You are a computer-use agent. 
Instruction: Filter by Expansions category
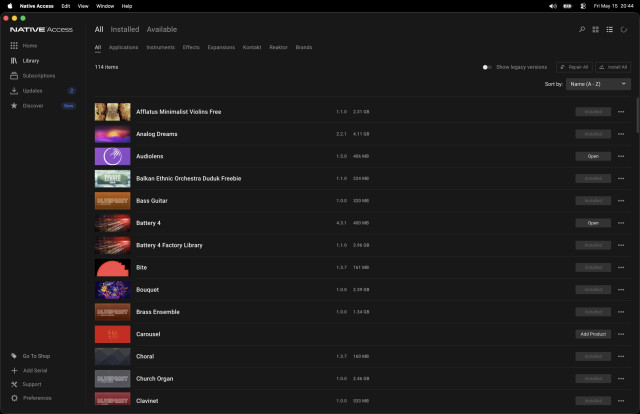point(221,47)
